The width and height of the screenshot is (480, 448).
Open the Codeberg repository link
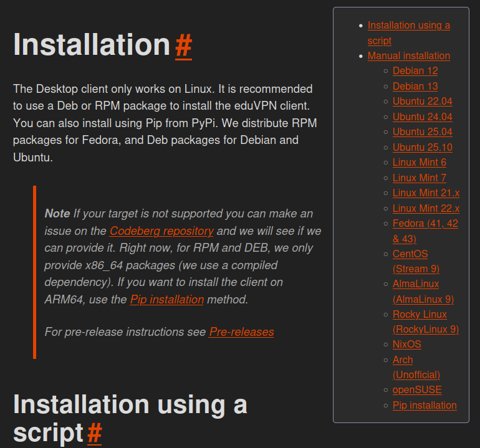point(161,231)
